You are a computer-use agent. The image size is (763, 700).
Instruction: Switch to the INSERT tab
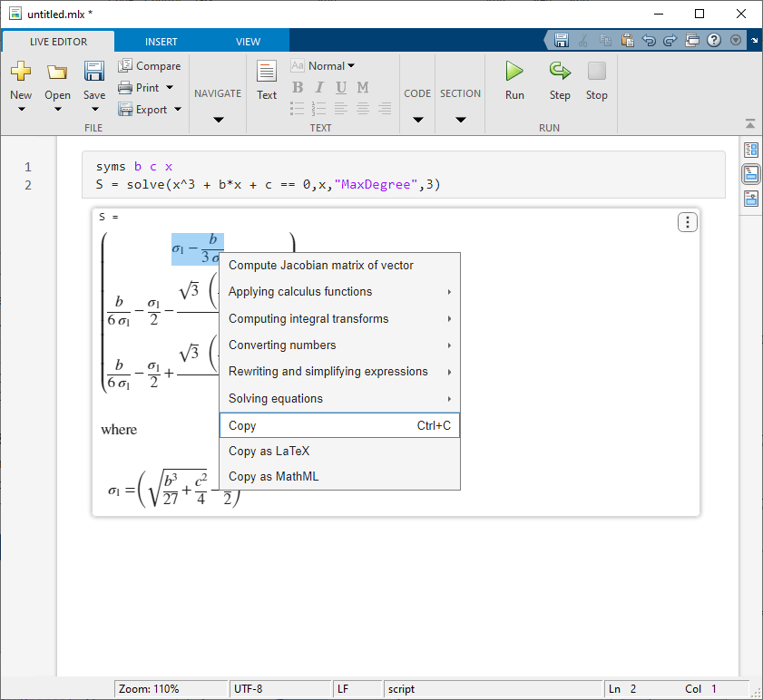pyautogui.click(x=161, y=42)
